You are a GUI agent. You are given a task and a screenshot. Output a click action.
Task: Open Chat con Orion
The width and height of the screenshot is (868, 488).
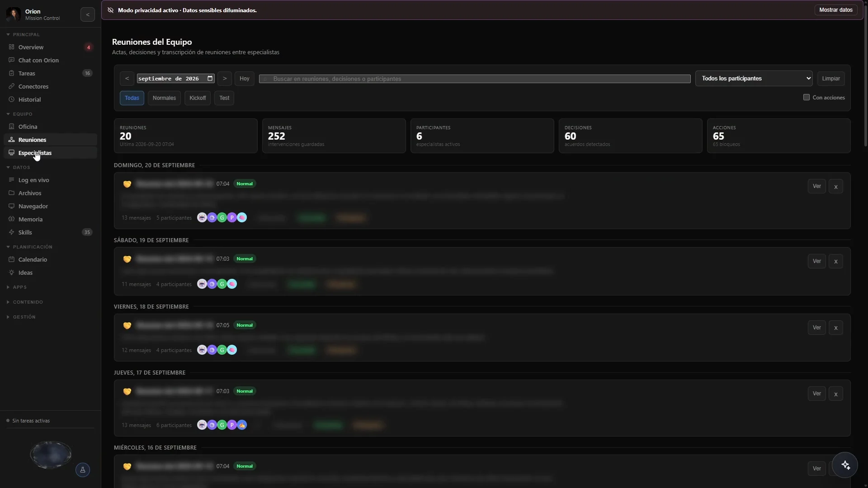coord(50,60)
